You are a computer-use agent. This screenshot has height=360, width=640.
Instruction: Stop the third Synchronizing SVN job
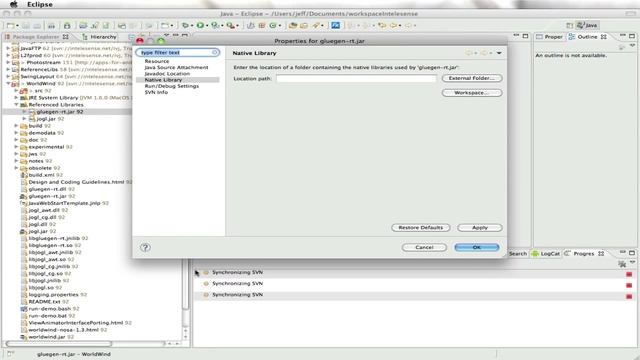(x=629, y=296)
